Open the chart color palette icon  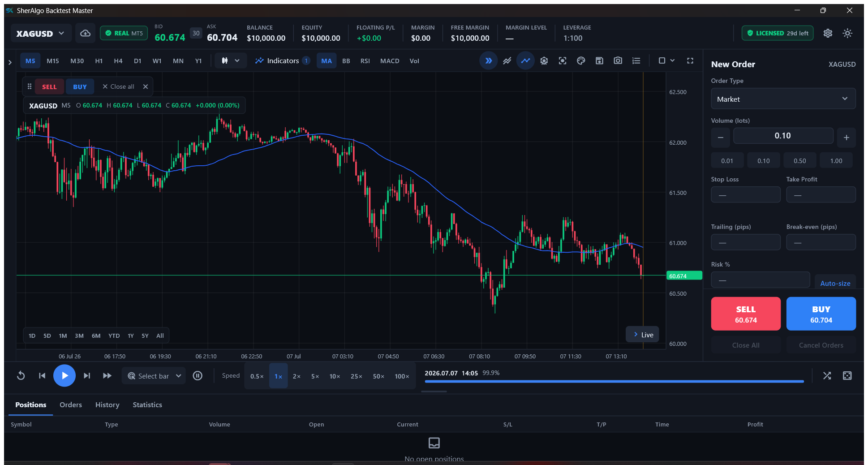(581, 60)
